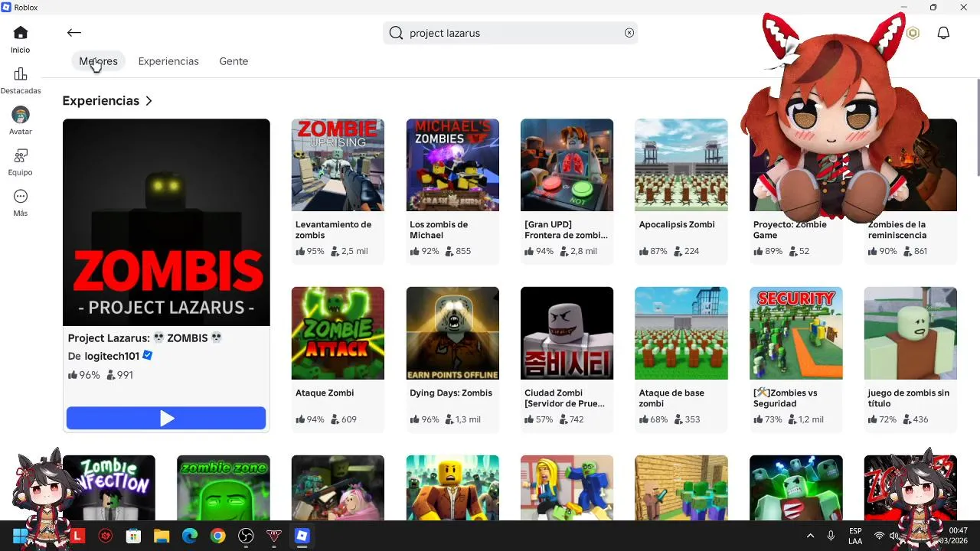Open File Explorer from the taskbar
Screen dimensions: 980x551
162,536
